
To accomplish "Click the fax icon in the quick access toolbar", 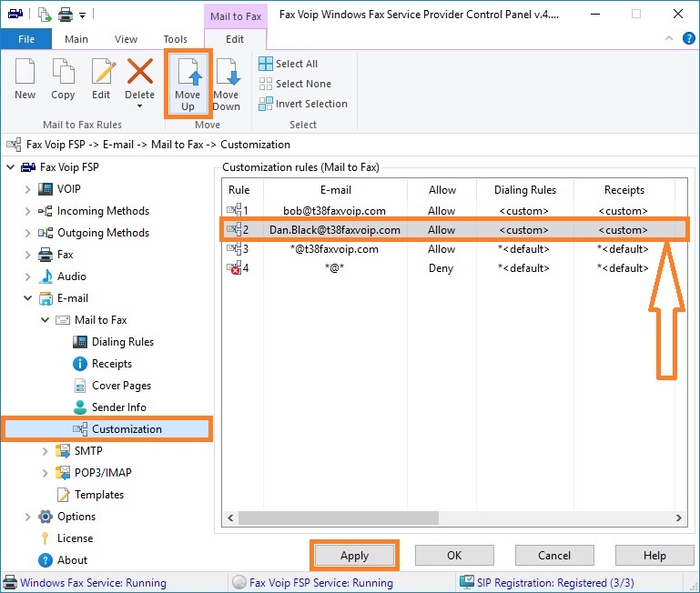I will (x=15, y=14).
